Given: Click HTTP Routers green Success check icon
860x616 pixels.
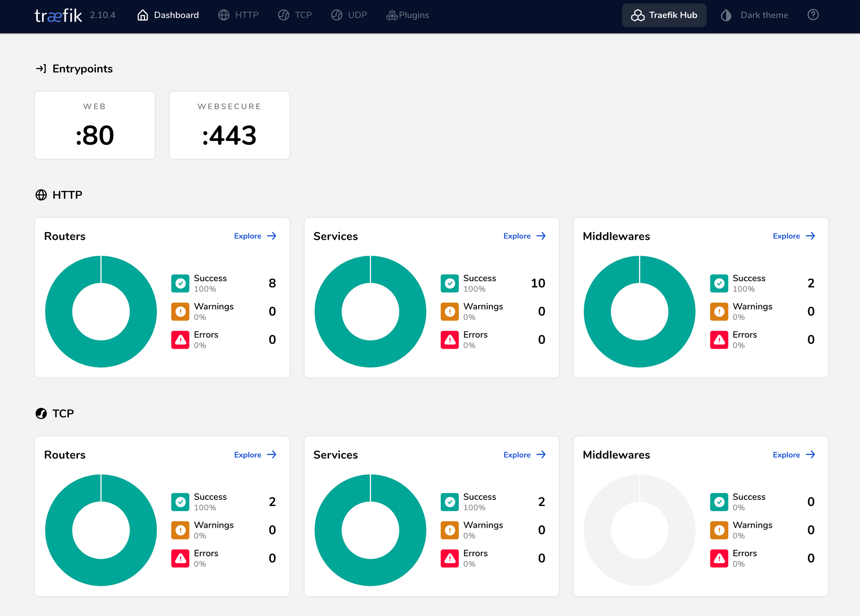Looking at the screenshot, I should [180, 283].
